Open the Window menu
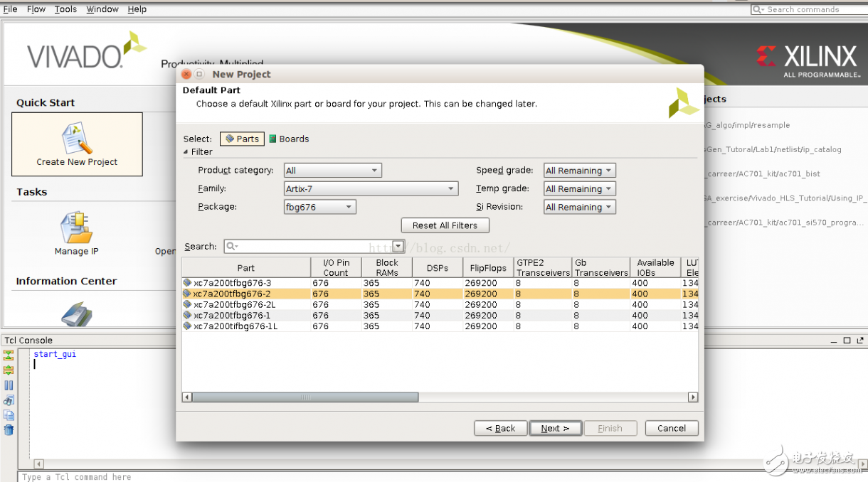Image resolution: width=868 pixels, height=482 pixels. (x=102, y=9)
